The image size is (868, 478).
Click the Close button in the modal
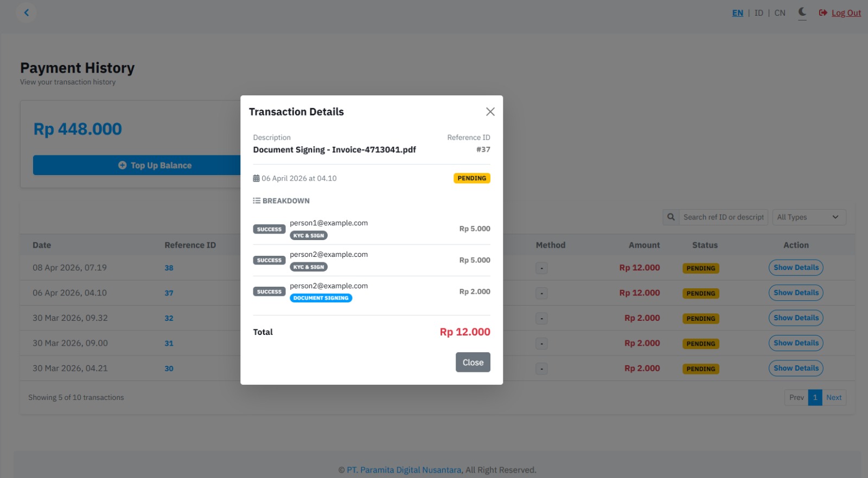click(473, 362)
